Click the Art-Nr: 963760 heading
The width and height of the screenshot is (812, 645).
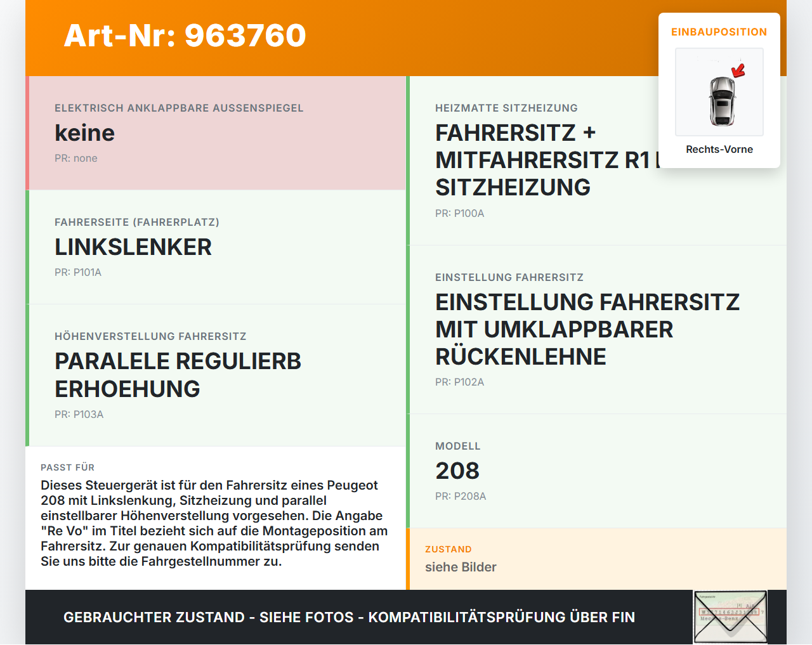pos(185,36)
